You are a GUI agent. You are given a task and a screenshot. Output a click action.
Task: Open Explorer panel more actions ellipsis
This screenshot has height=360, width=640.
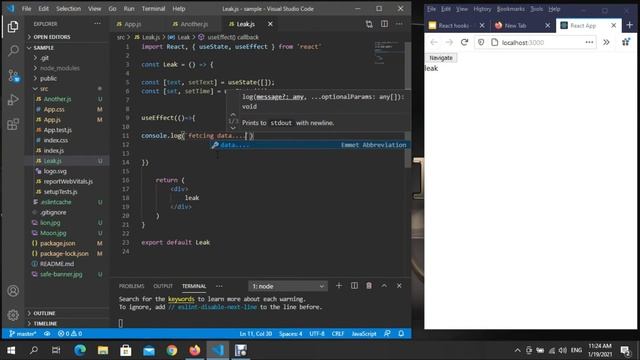tap(97, 24)
